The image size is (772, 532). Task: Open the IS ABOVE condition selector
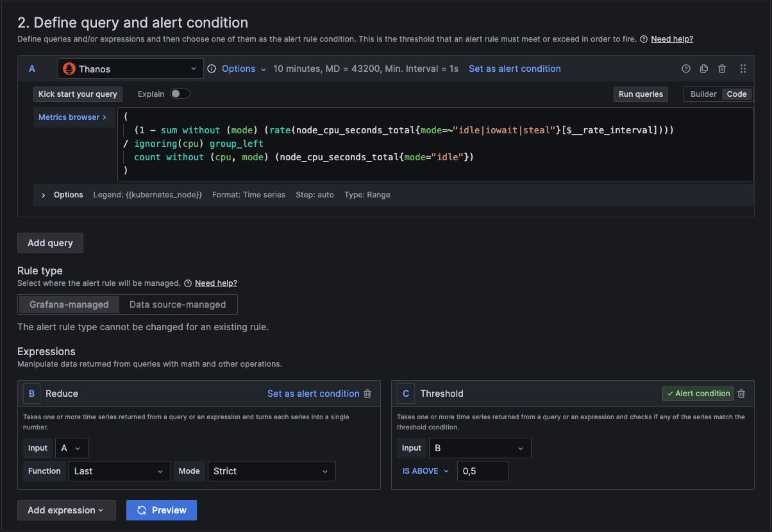coord(426,471)
